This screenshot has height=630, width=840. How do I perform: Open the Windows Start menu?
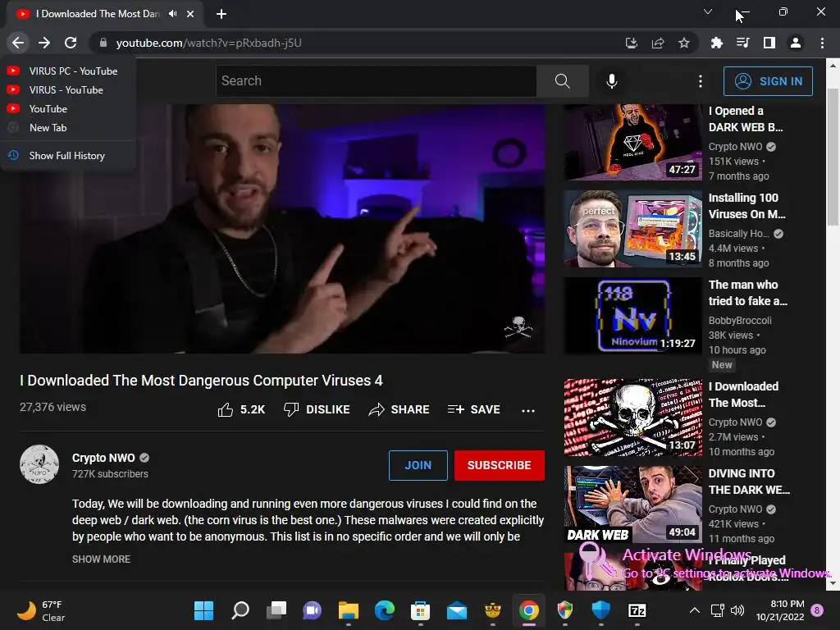coord(203,610)
